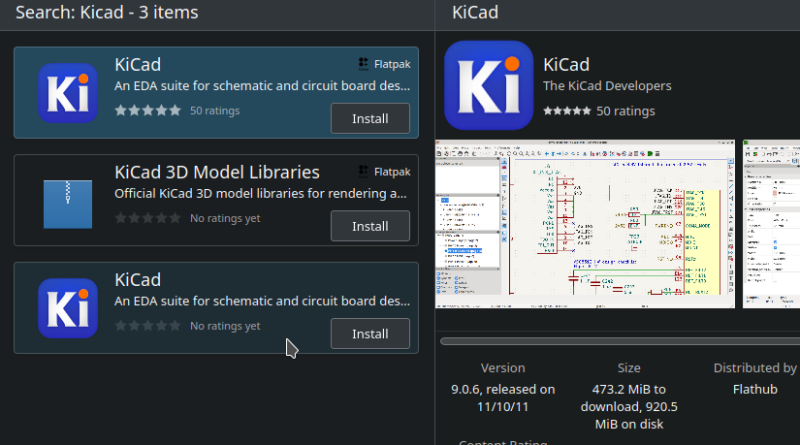
Task: Click Flatpak badge on the 50-ratings KiCad result
Action: [x=384, y=63]
